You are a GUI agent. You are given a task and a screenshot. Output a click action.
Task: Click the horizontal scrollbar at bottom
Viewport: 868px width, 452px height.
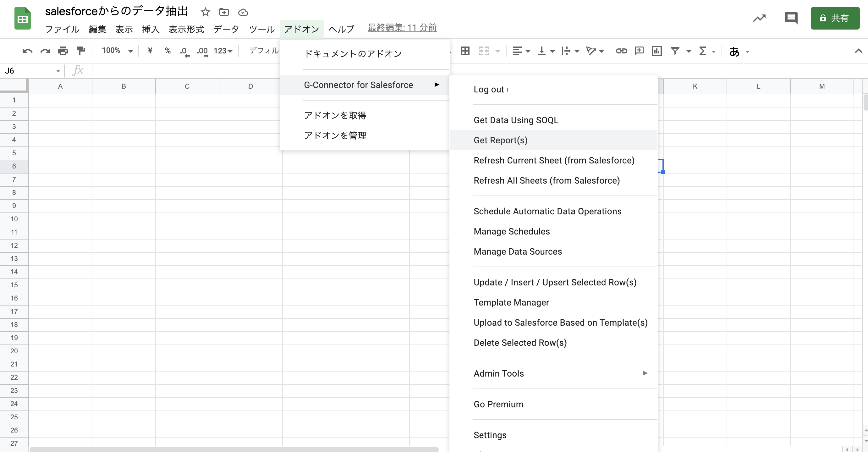coord(234,449)
